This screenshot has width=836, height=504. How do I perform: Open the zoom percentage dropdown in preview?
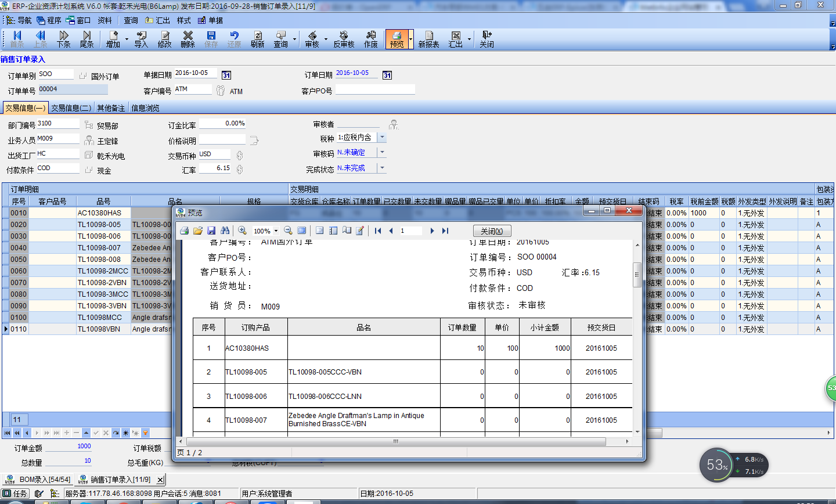click(x=276, y=231)
